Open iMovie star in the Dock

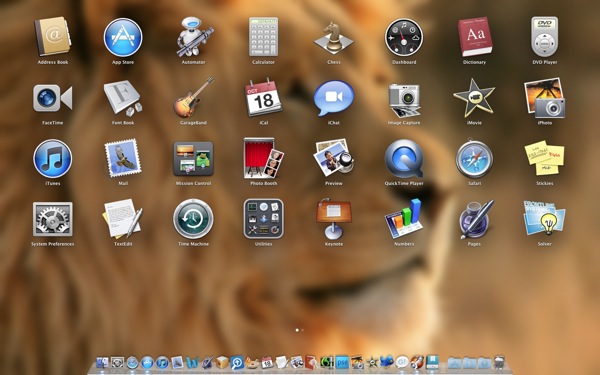372,362
